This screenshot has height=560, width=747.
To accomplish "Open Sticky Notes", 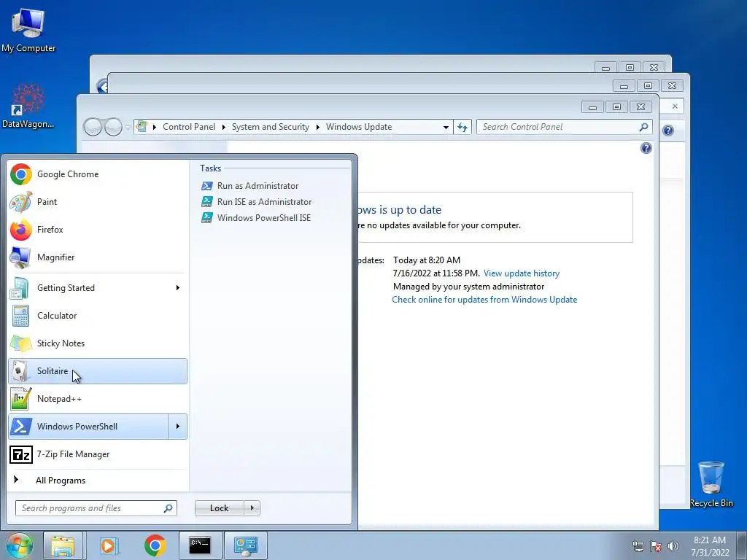I will (98, 343).
